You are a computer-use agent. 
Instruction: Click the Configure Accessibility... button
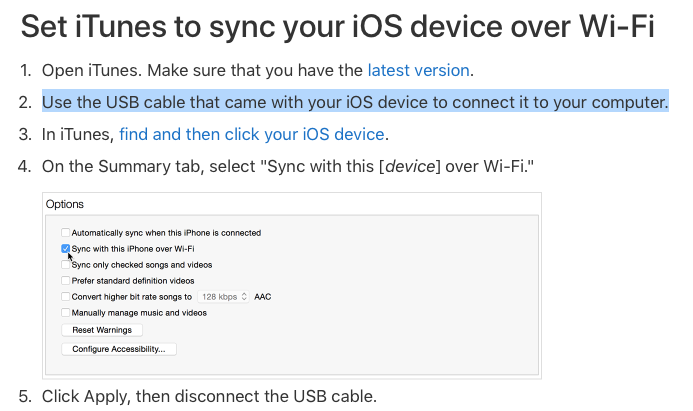tap(120, 349)
